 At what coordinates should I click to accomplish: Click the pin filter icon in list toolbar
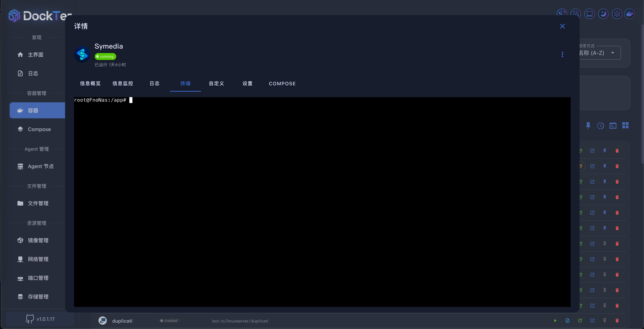click(x=588, y=126)
